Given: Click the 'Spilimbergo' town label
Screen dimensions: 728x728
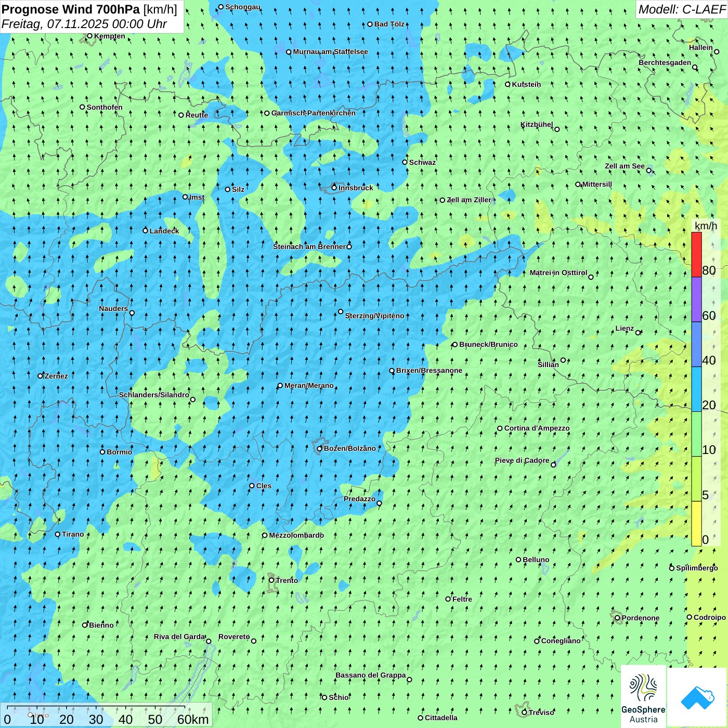Looking at the screenshot, I should (x=697, y=568).
